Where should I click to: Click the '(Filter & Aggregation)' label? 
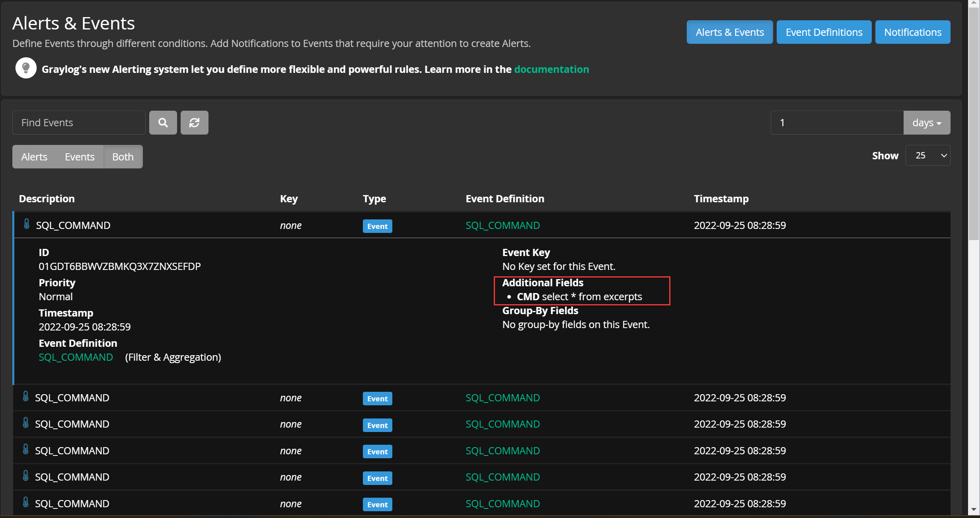[x=173, y=357]
